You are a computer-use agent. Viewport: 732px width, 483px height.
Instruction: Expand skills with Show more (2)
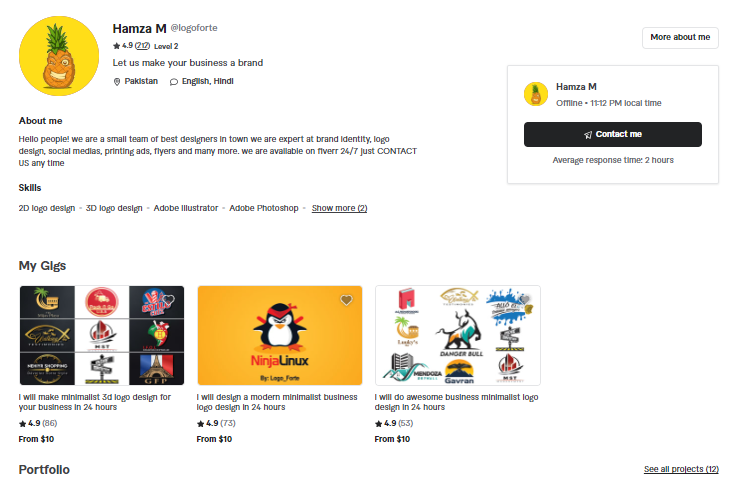point(339,208)
